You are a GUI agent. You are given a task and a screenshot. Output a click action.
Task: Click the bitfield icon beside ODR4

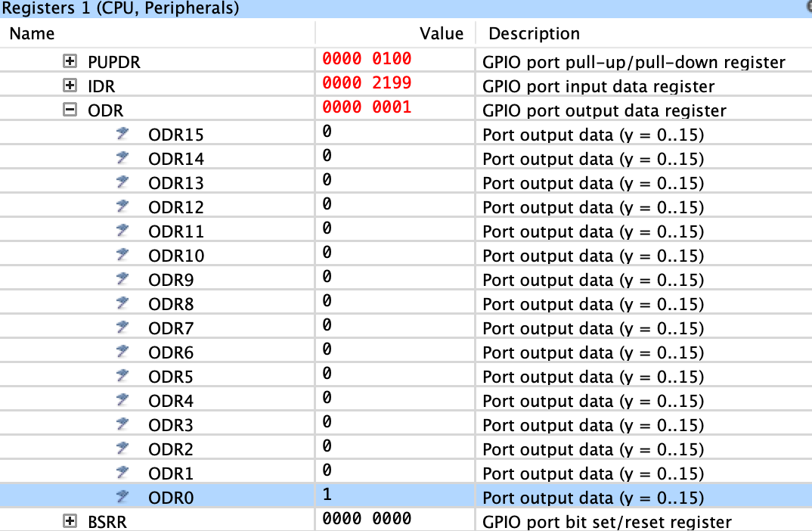click(x=122, y=399)
